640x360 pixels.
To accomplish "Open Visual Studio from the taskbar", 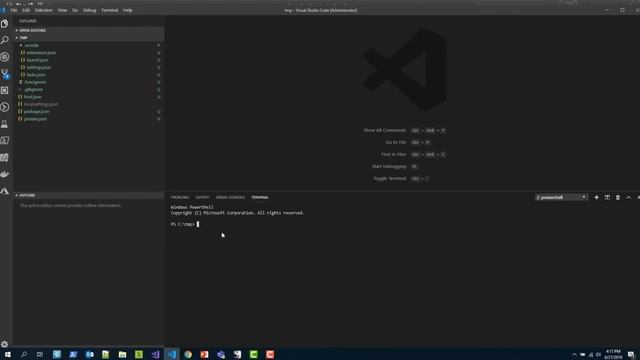I will point(155,354).
